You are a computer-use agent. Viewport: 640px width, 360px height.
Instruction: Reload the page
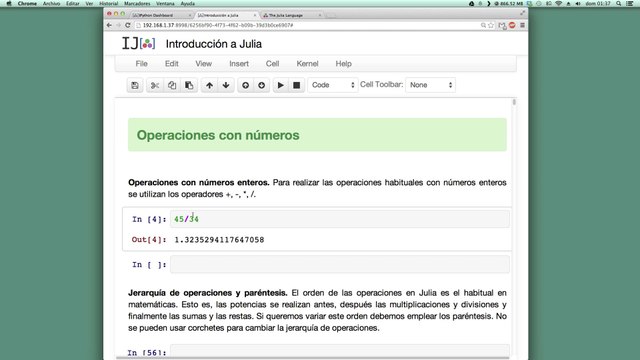(128, 25)
